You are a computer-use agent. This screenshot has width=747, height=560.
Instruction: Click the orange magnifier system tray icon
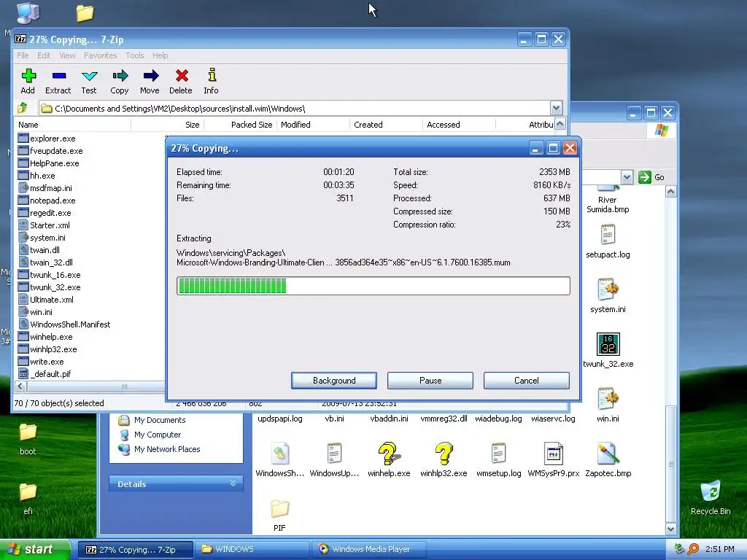tap(693, 549)
